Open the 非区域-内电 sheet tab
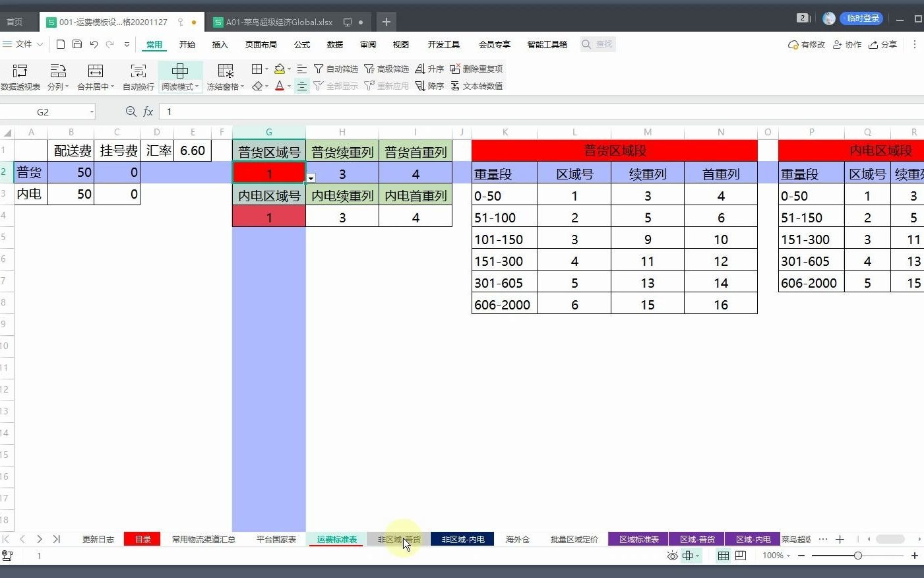Viewport: 924px width, 578px height. [463, 539]
